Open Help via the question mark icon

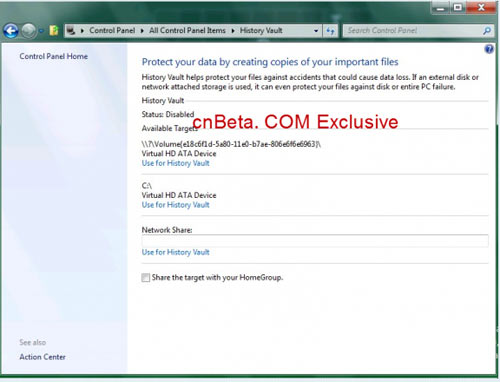pos(489,49)
